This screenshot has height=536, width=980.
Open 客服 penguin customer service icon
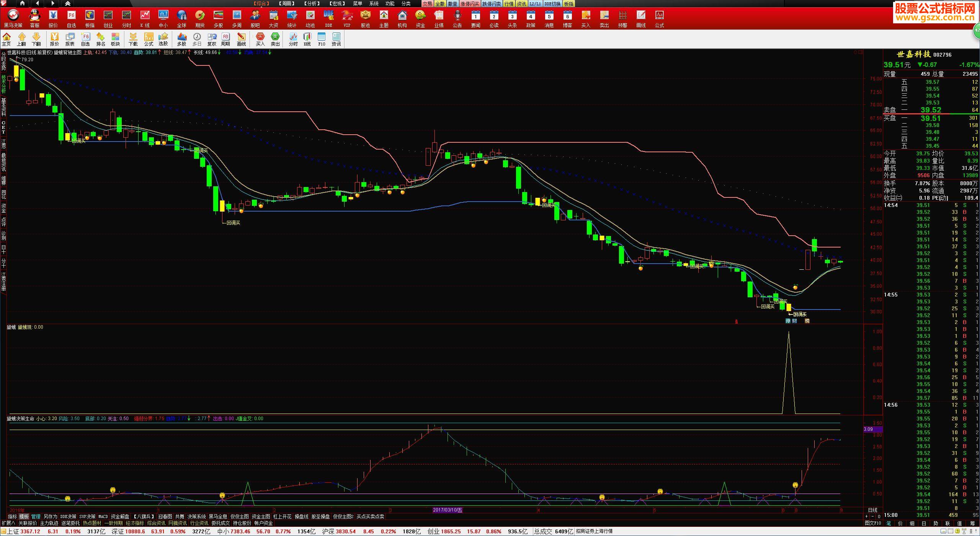coord(34,18)
